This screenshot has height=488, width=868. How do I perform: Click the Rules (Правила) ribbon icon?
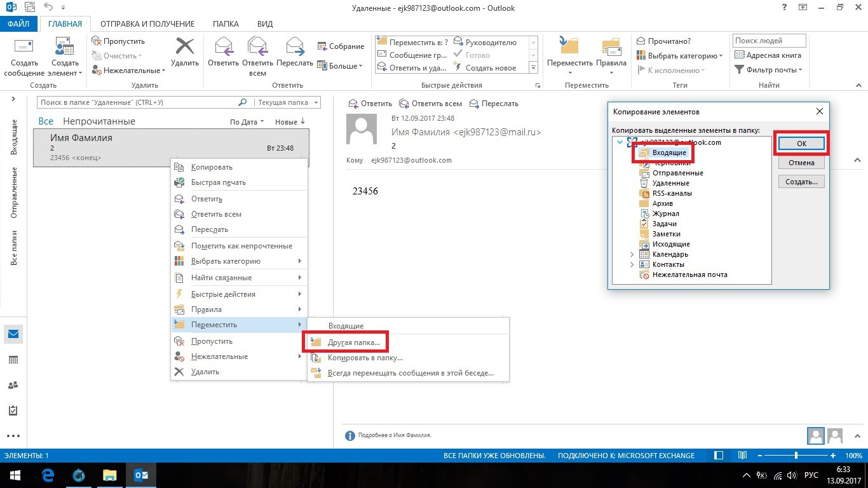(x=611, y=46)
